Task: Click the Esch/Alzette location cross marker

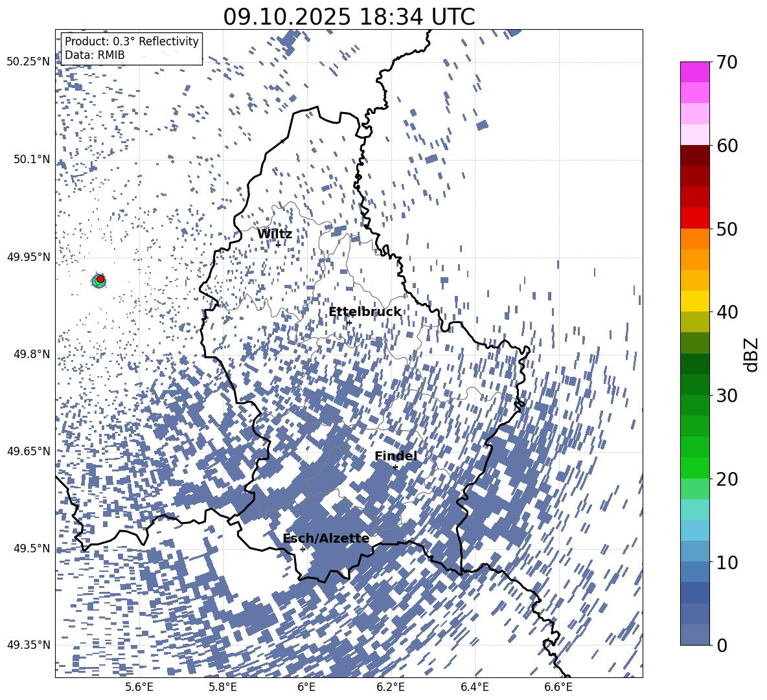Action: [x=303, y=549]
